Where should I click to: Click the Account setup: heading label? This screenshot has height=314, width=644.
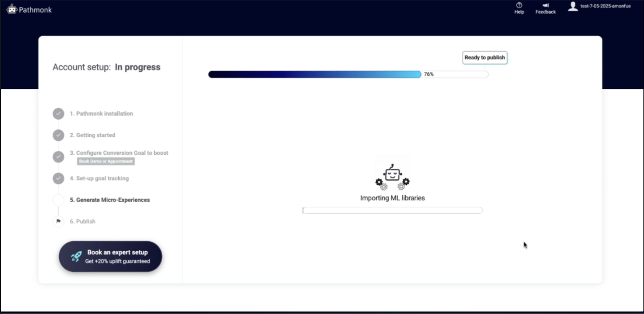coord(82,67)
